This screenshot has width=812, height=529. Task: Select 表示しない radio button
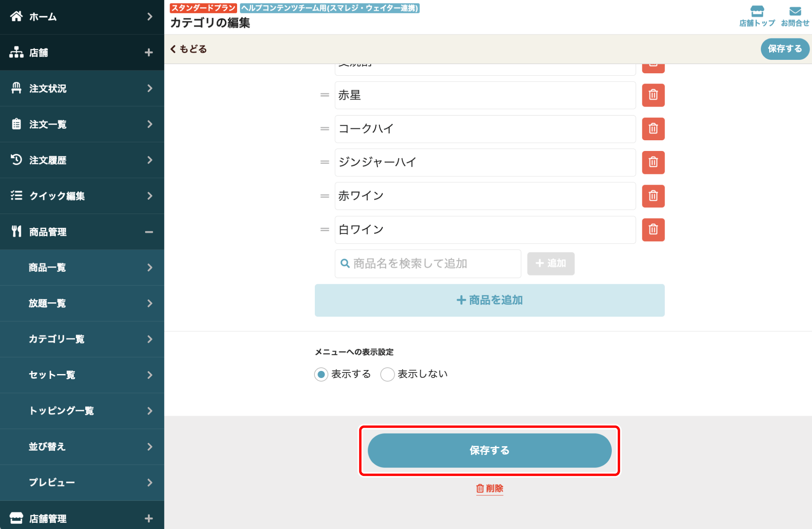(387, 374)
